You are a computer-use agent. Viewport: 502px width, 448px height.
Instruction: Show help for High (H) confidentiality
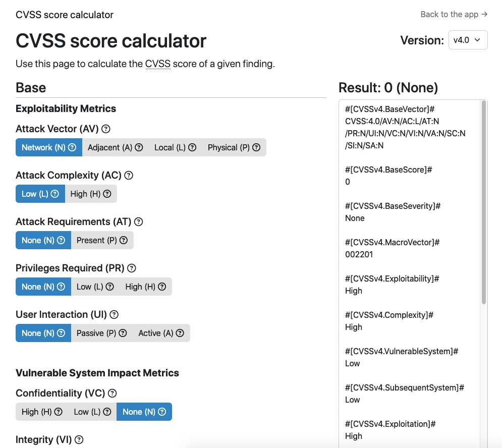[x=58, y=412]
